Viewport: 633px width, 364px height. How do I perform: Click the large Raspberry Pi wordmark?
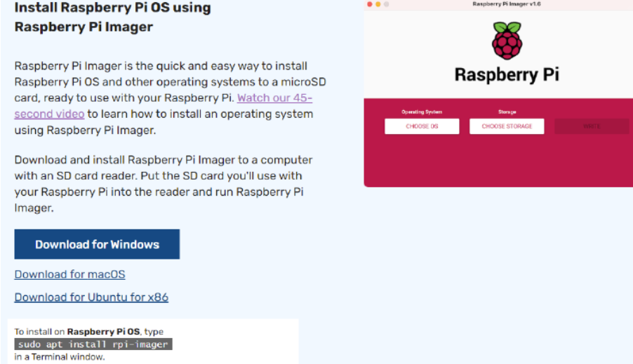click(507, 74)
